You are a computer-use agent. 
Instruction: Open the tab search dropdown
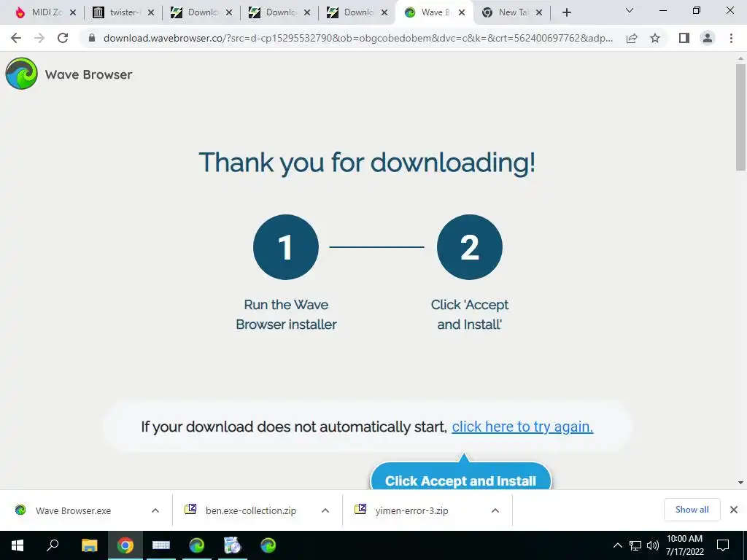[630, 10]
